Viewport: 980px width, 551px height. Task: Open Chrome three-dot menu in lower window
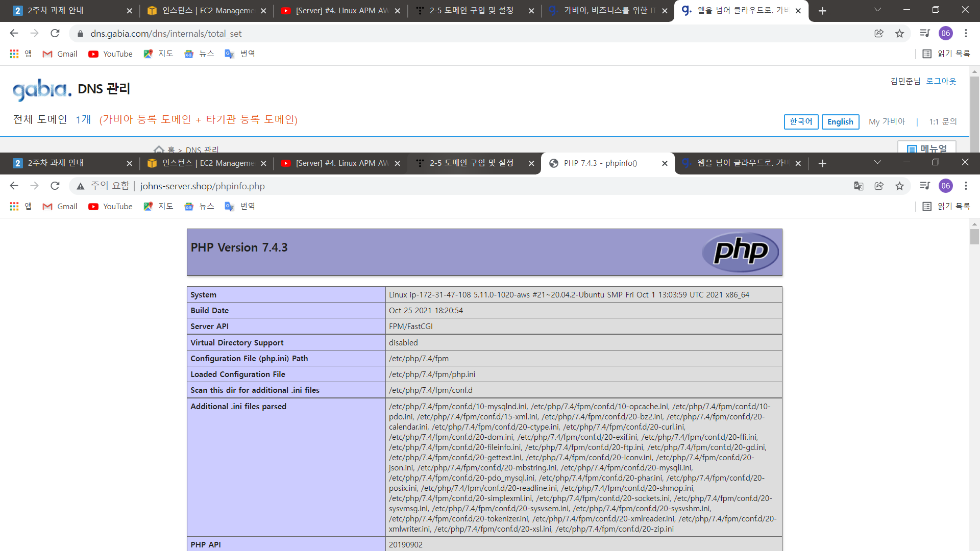[x=966, y=186]
